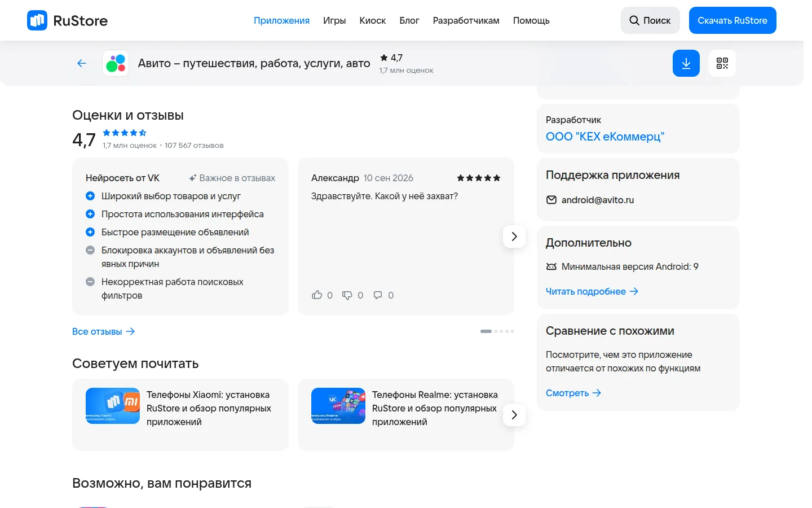Click the minus icon beside Некорректная работа поисковых фильтров
This screenshot has width=812, height=508.
90,282
